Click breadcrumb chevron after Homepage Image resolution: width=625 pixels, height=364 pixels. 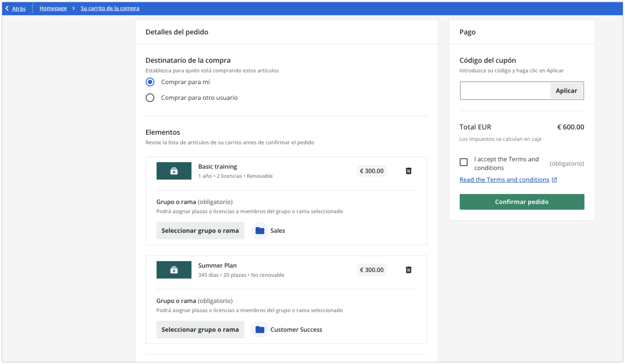coord(73,8)
